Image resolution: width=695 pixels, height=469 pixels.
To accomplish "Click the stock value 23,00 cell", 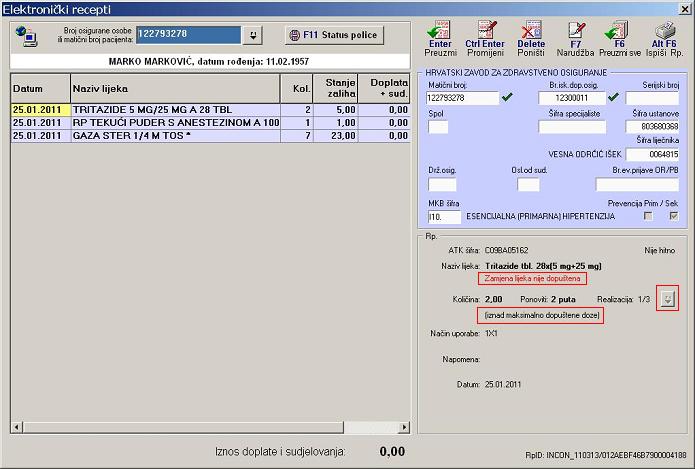I will (x=336, y=136).
